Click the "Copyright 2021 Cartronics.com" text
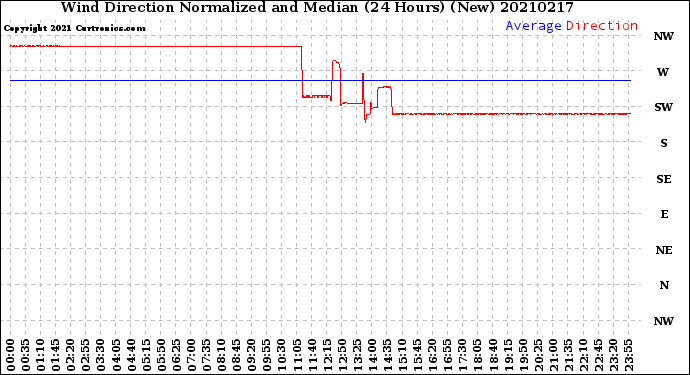690x375 pixels. click(x=74, y=28)
